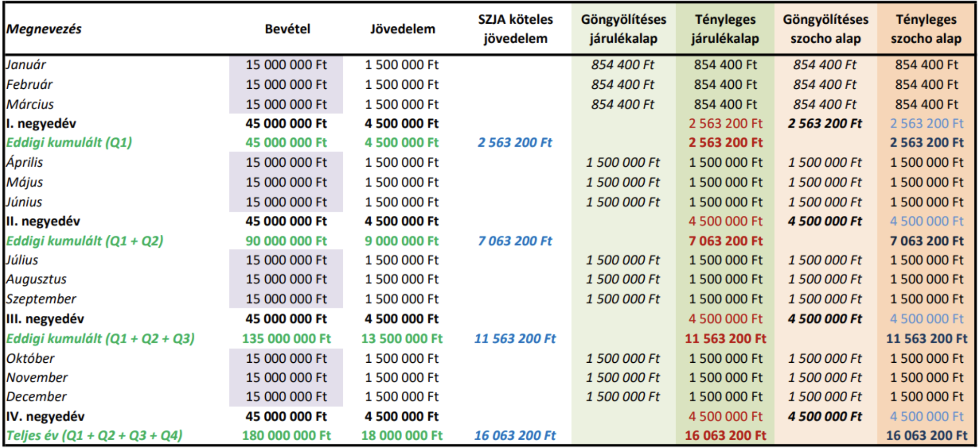Click the Tényleges szocho alap header
Screen dimensions: 980x448
coord(926,29)
